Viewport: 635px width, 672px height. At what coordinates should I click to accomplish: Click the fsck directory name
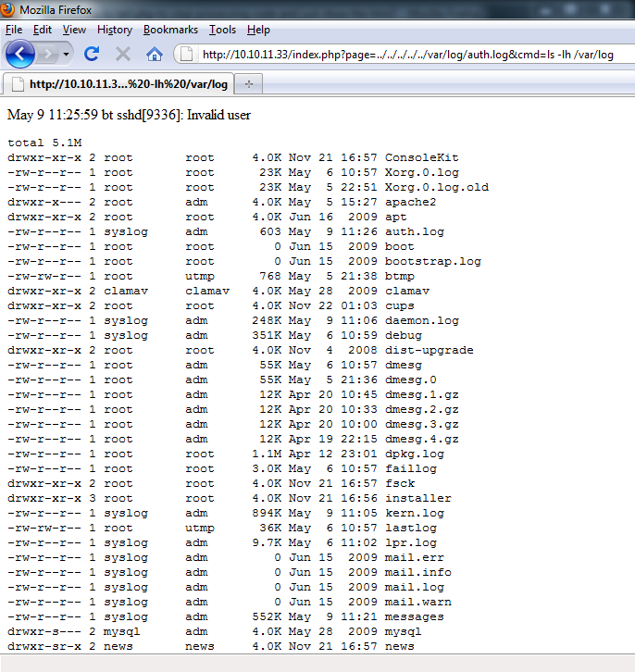399,483
